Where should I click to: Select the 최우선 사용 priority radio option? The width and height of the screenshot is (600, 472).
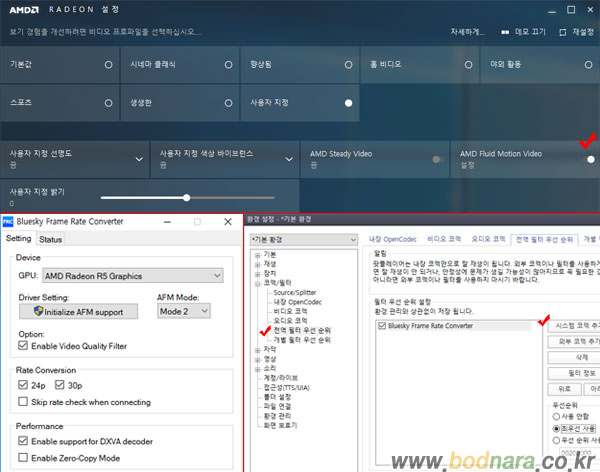coord(556,428)
